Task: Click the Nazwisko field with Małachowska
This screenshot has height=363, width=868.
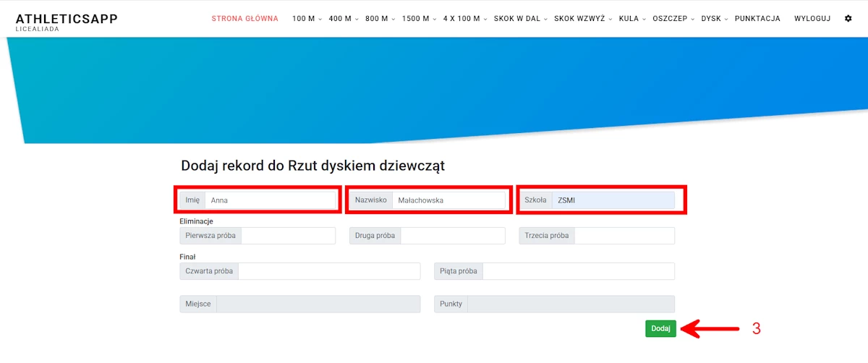Action: (448, 200)
